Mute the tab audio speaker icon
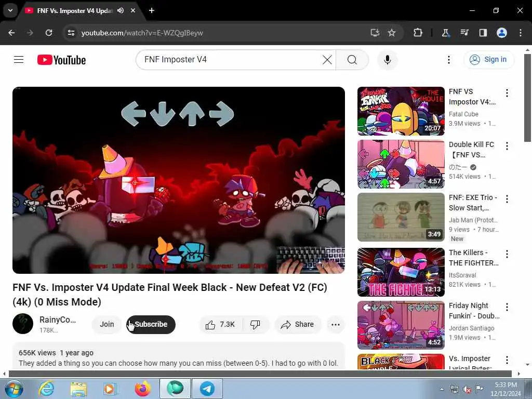Image resolution: width=532 pixels, height=399 pixels. (x=121, y=10)
